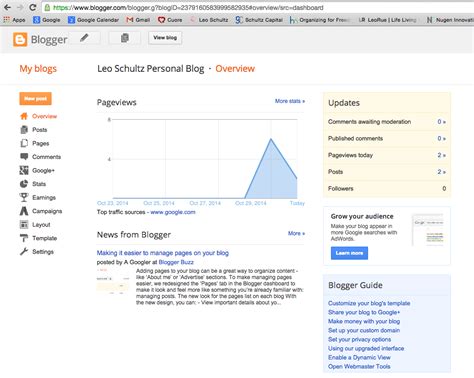Open Customize your blog's template guide
Viewport: 474px width, 378px height.
pos(369,303)
